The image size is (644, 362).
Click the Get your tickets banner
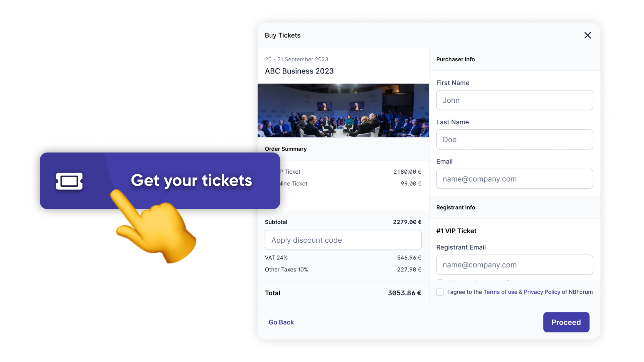[x=191, y=181]
